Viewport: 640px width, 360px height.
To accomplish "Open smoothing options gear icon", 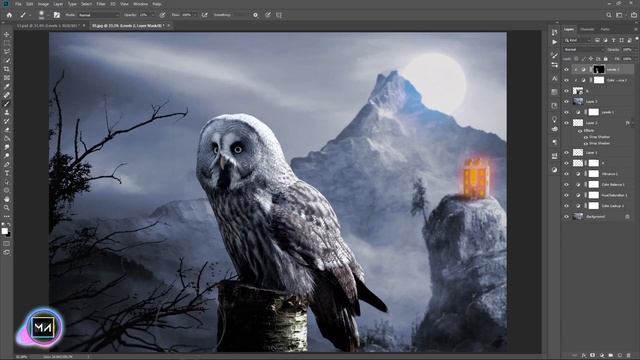I will coord(256,15).
